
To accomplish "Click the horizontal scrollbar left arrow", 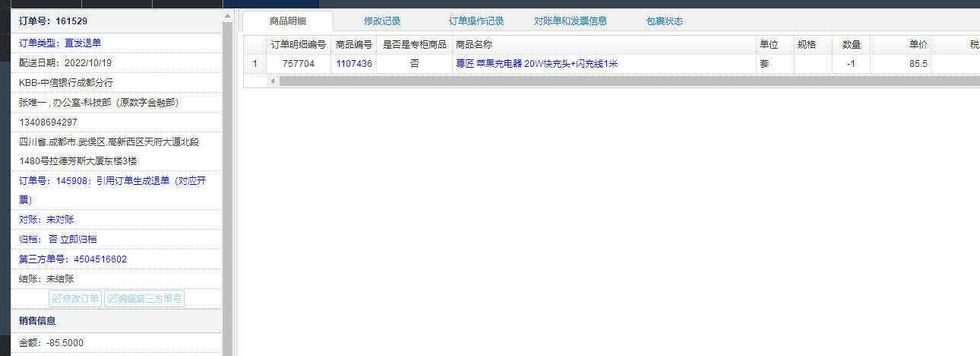I will point(273,81).
